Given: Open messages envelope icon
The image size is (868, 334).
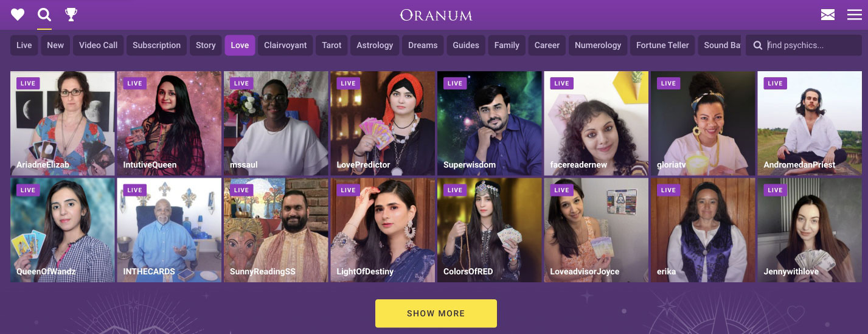Looking at the screenshot, I should (827, 15).
